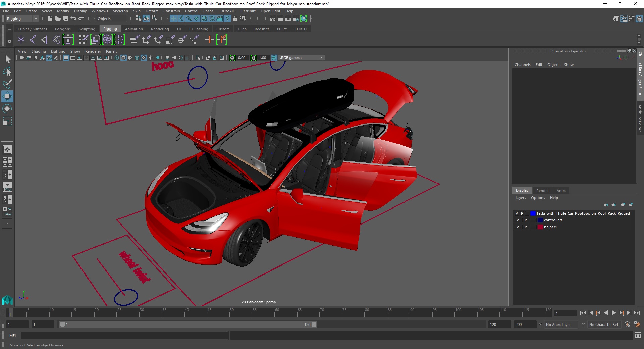Click the MEL command input field
644x349 pixels.
pos(124,335)
